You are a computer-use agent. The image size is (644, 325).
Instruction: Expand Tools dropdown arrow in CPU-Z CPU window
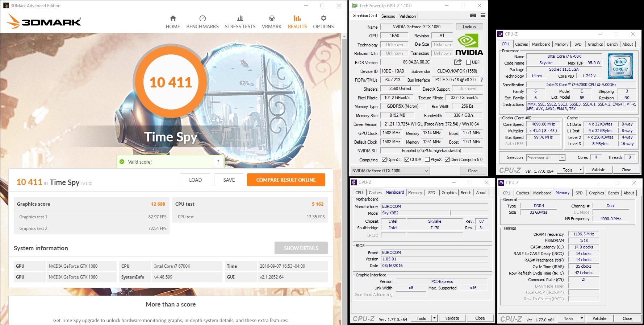581,170
